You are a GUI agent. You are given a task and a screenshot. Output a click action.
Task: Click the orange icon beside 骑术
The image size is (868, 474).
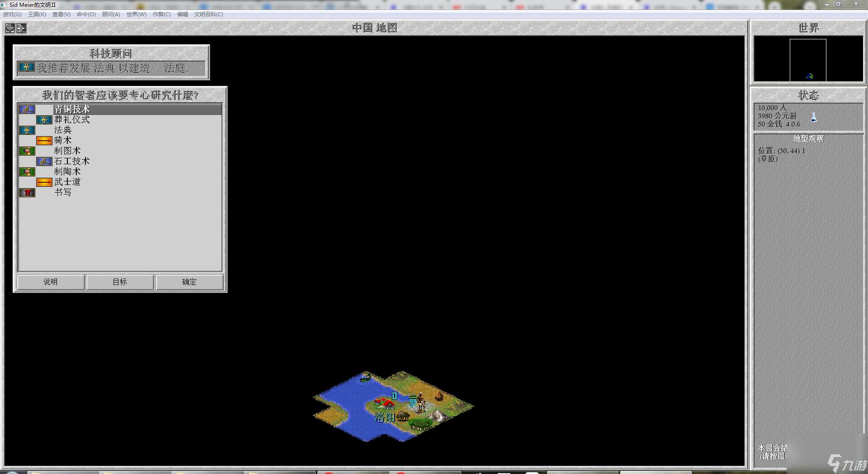[44, 141]
